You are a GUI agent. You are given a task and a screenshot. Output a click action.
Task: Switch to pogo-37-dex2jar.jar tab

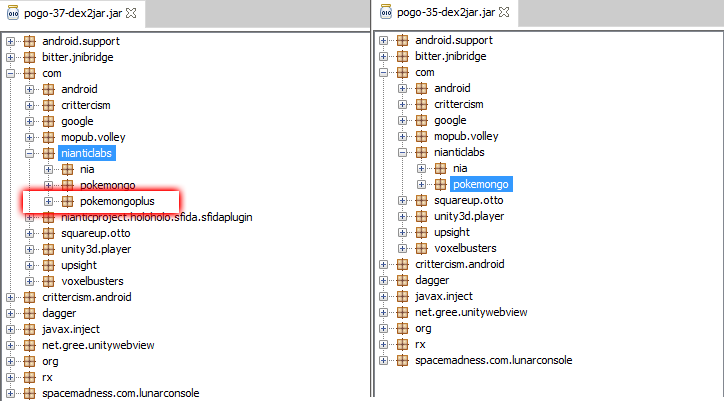(x=60, y=14)
